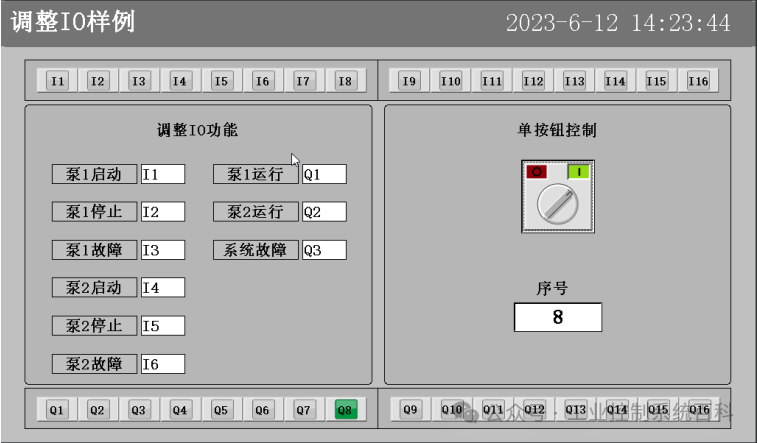Click the Q14 output indicator
This screenshot has height=443, width=758.
coord(617,410)
